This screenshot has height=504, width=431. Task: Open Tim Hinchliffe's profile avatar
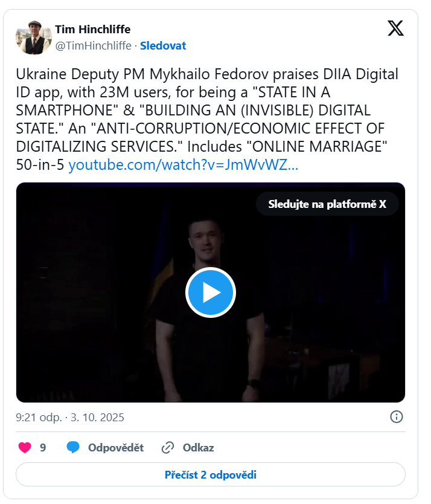(x=34, y=37)
